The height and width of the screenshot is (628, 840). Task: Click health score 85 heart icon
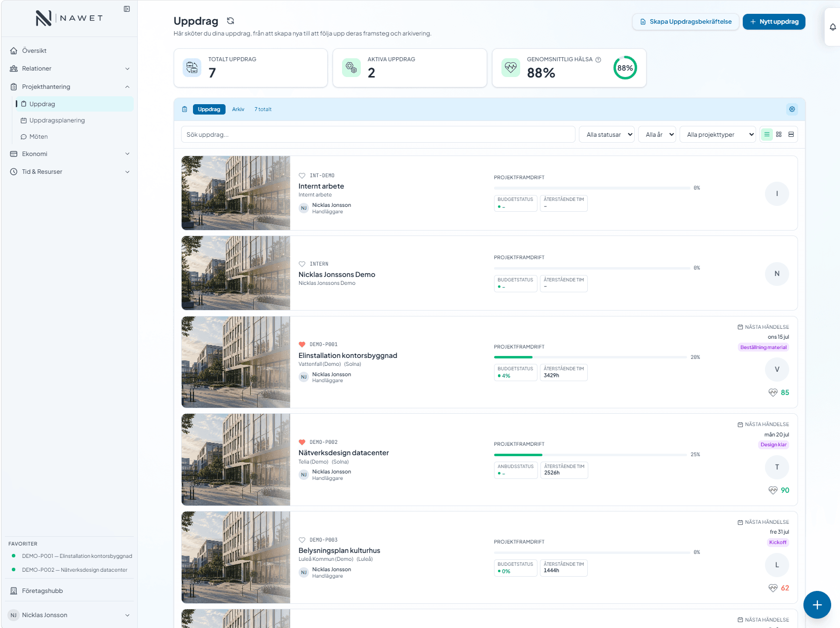(773, 392)
